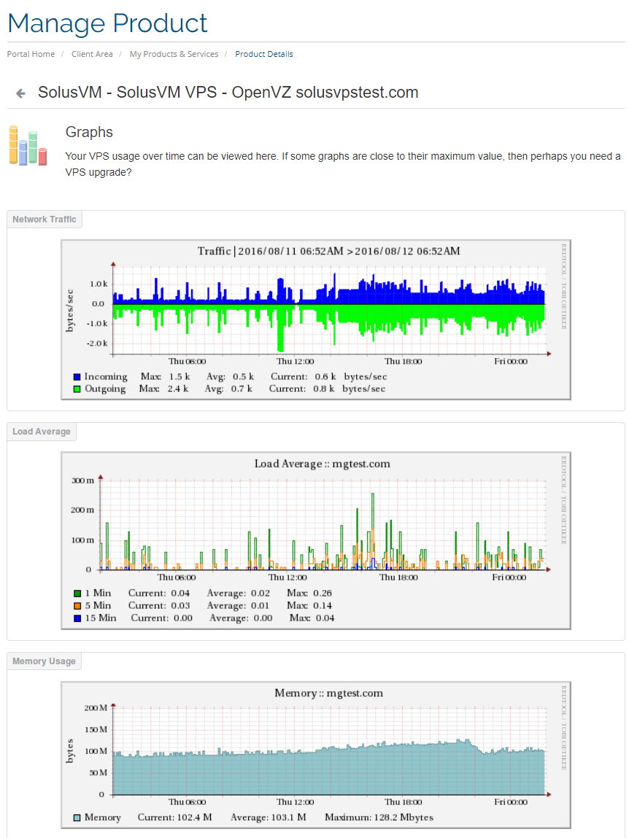Image resolution: width=629 pixels, height=840 pixels.
Task: Click 'Maximum: 128.2 Mbytes' value
Action: pyautogui.click(x=379, y=817)
